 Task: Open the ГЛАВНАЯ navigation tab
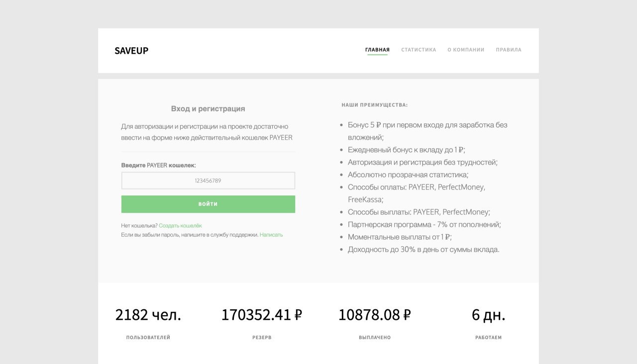377,50
